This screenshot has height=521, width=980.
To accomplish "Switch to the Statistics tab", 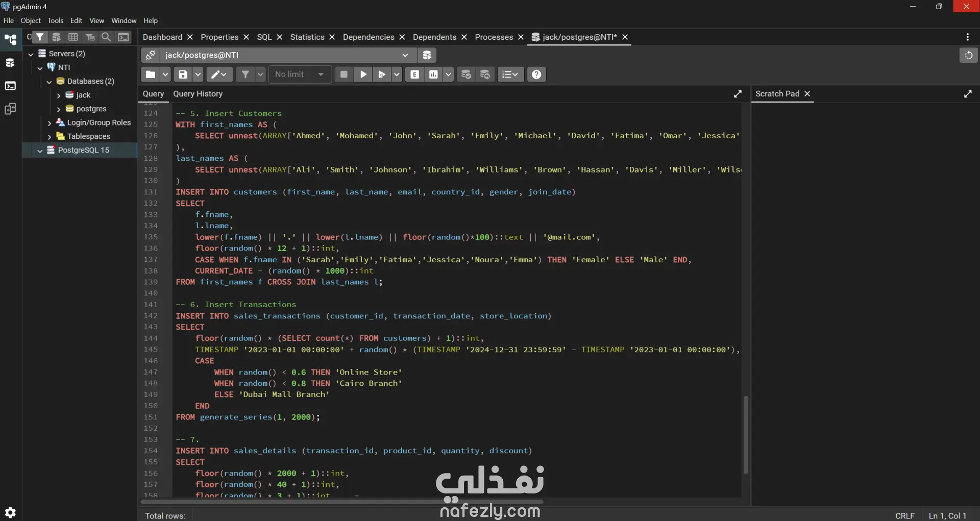I will pyautogui.click(x=307, y=37).
